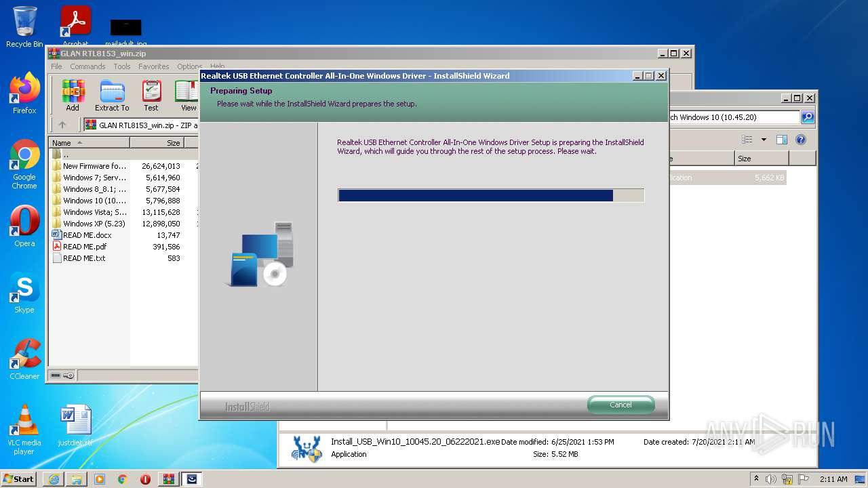The image size is (868, 488).
Task: Click the setup progress bar
Action: tap(491, 195)
